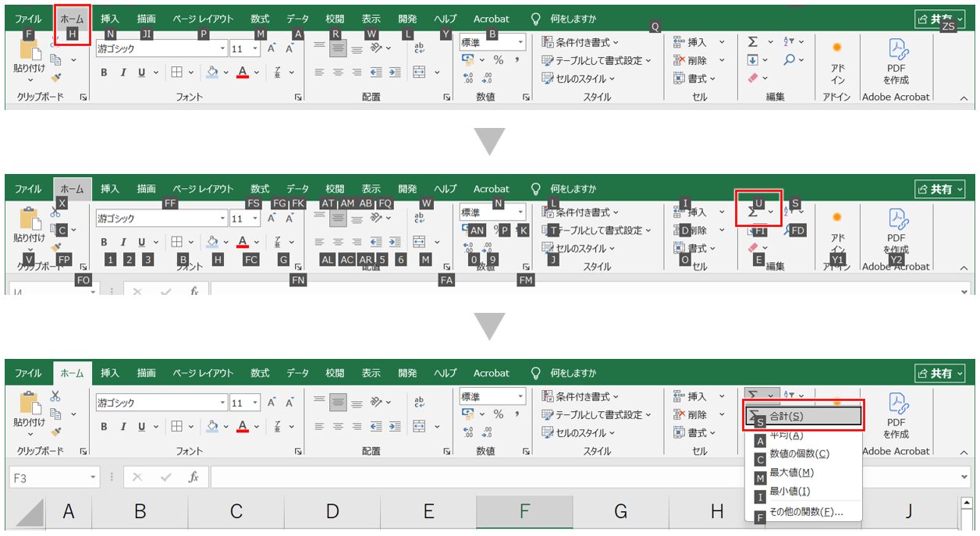The height and width of the screenshot is (536, 980).
Task: Expand the 標準 number format dropdown in bottom ribbon
Action: pos(520,396)
